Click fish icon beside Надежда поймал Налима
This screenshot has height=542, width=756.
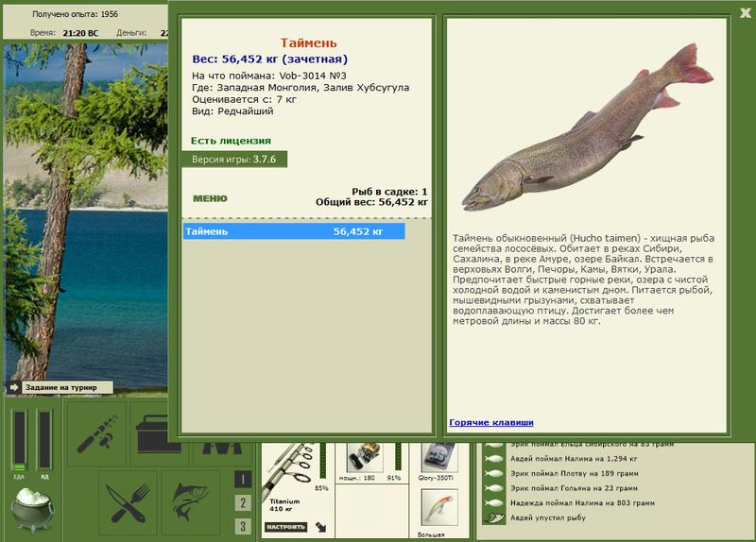coord(493,503)
